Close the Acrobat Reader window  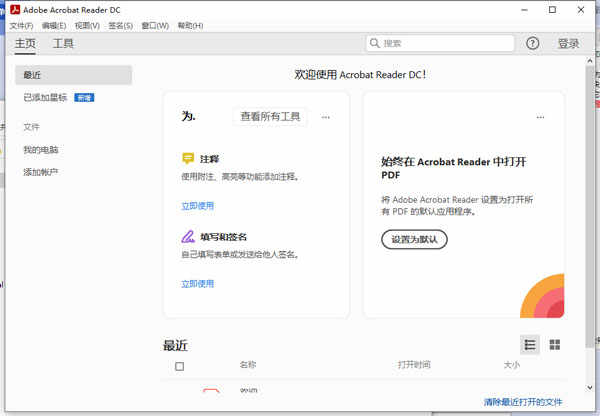pos(580,10)
